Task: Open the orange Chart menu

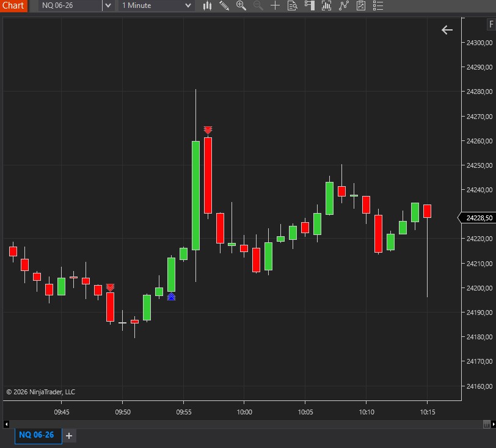Action: tap(13, 5)
